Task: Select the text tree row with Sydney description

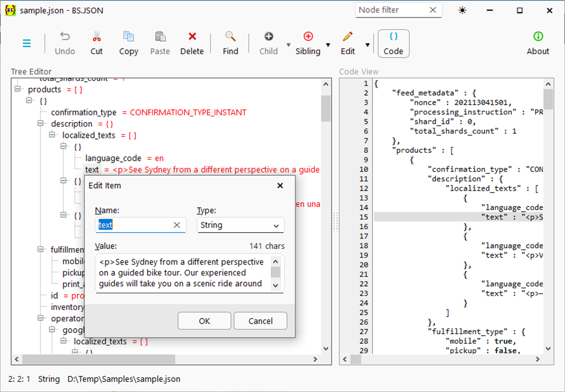Action: pos(202,169)
